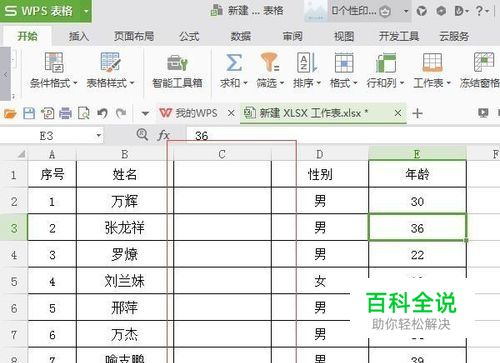Open the Name Box dropdown next to E3
The height and width of the screenshot is (363, 500).
(x=99, y=136)
